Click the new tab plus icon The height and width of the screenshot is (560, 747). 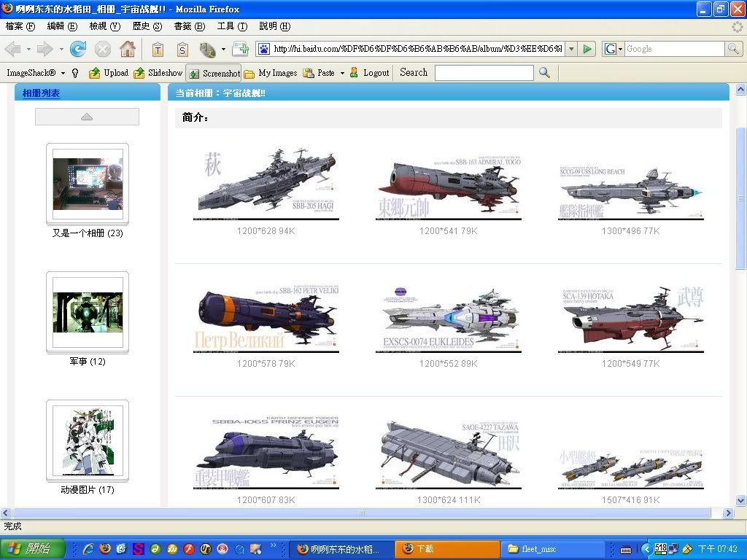click(x=241, y=49)
